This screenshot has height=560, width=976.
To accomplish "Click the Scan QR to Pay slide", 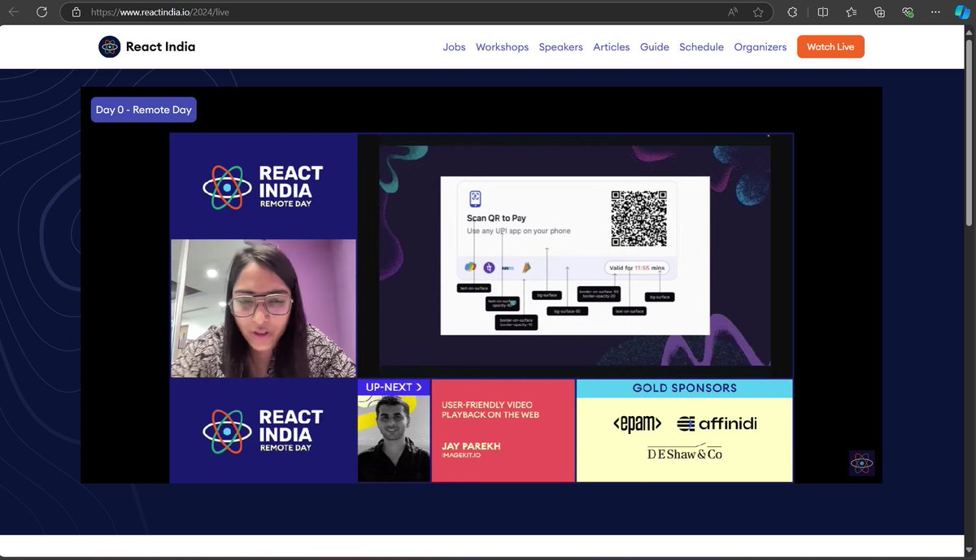I will coord(575,255).
